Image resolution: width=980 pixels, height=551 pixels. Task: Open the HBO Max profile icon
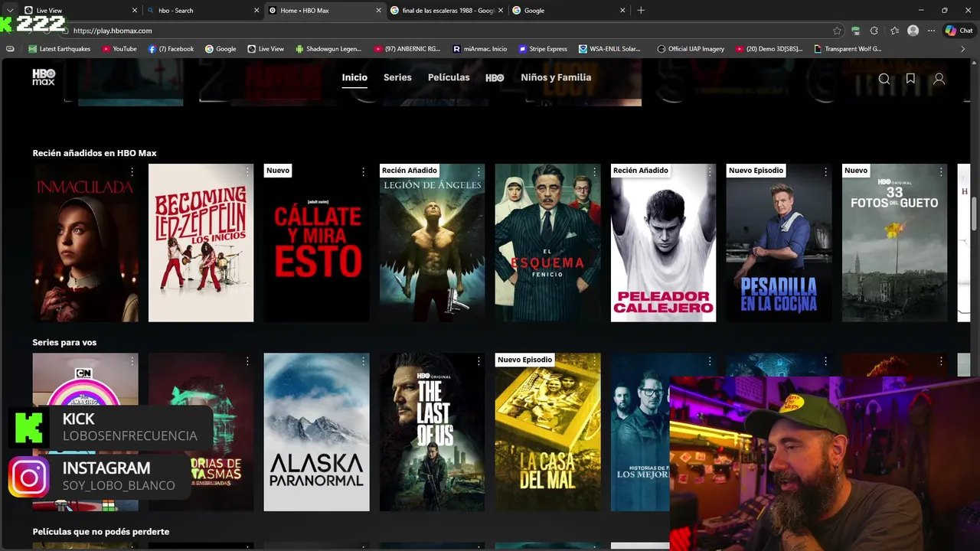[x=939, y=79]
